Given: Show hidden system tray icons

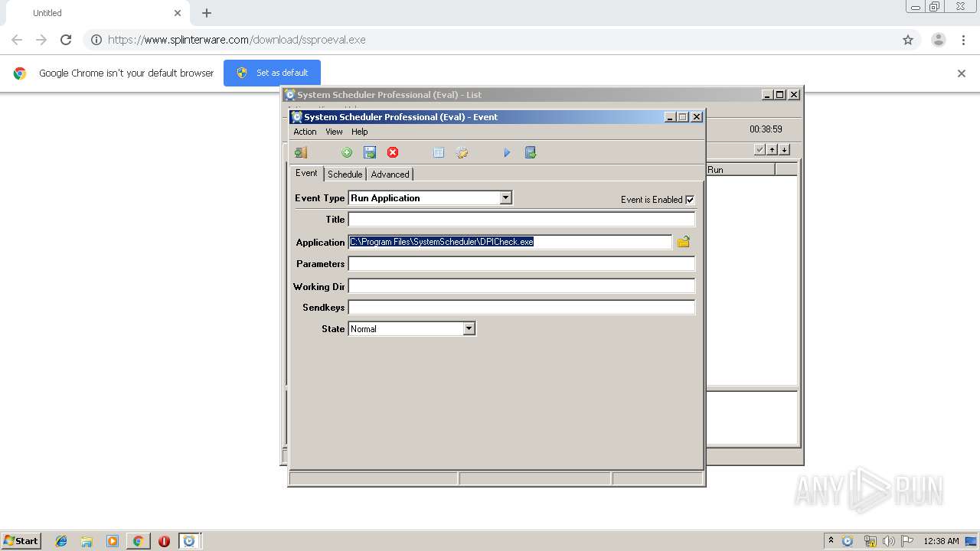Looking at the screenshot, I should coord(831,541).
